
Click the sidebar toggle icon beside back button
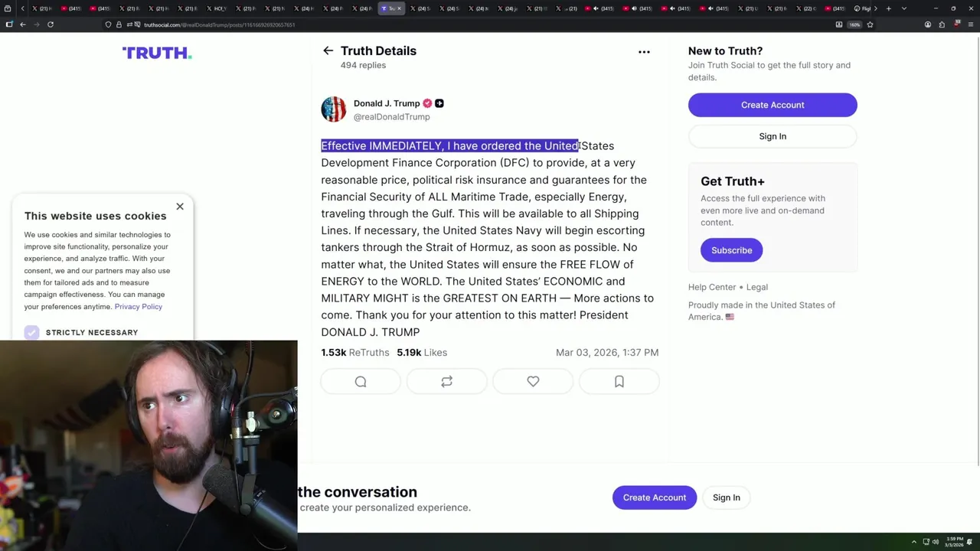point(9,24)
